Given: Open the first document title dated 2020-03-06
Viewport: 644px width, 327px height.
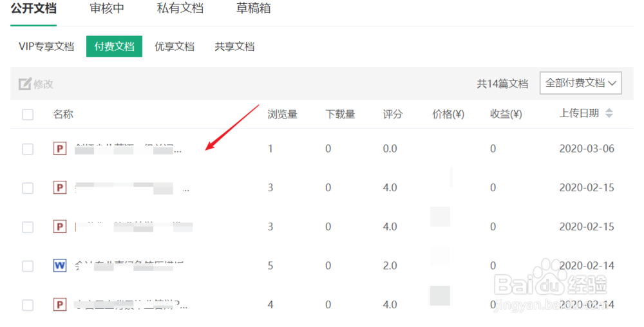Looking at the screenshot, I should pyautogui.click(x=128, y=149).
